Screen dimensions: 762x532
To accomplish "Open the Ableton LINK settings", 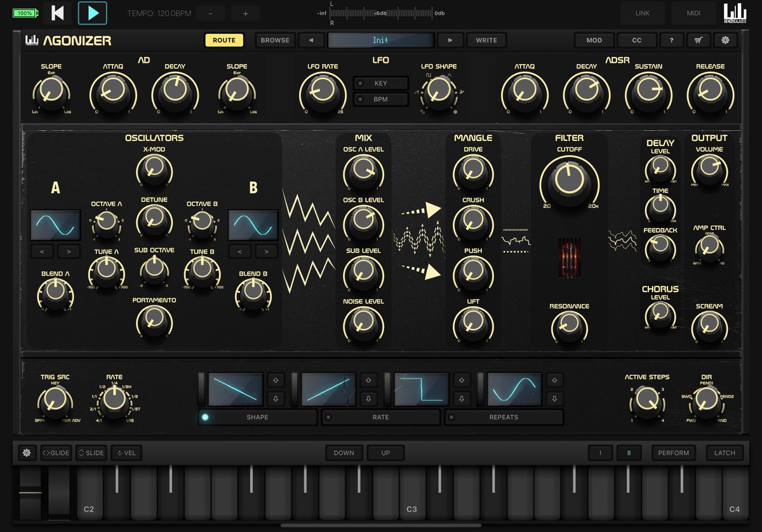I will click(643, 13).
